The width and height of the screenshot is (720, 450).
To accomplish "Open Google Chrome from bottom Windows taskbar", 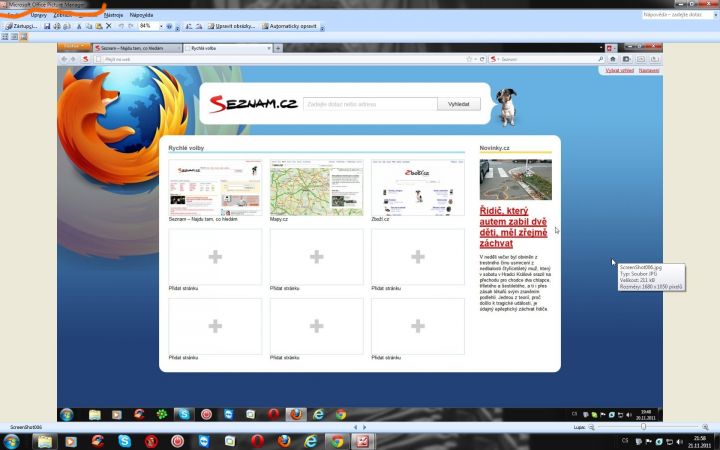I will click(x=337, y=441).
